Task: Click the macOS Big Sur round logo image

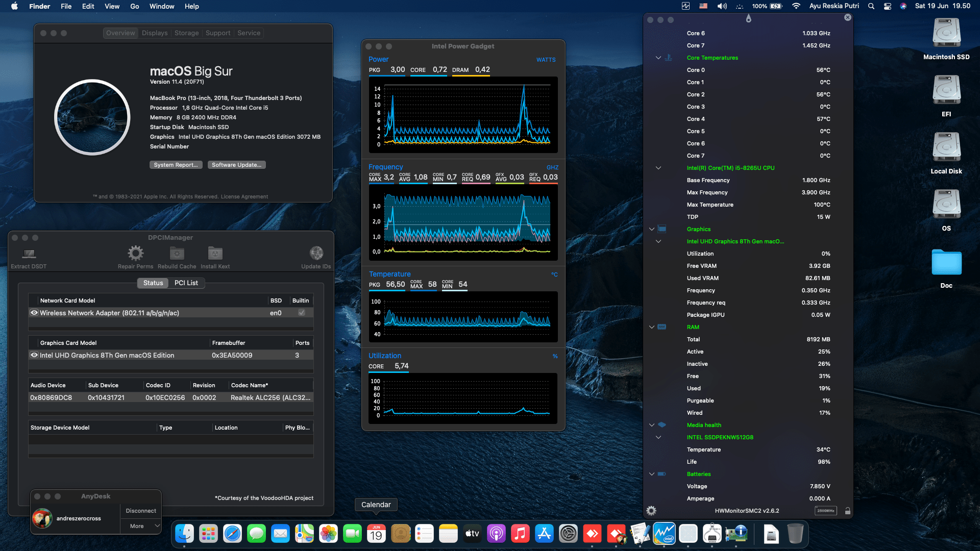Action: [x=92, y=117]
